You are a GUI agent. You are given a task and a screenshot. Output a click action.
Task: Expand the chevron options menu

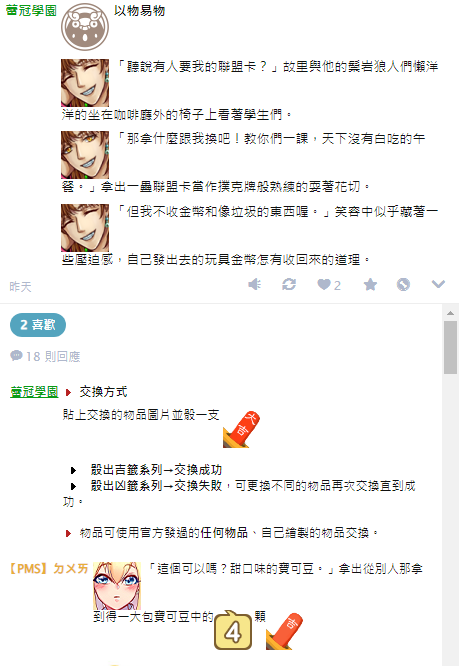(438, 284)
